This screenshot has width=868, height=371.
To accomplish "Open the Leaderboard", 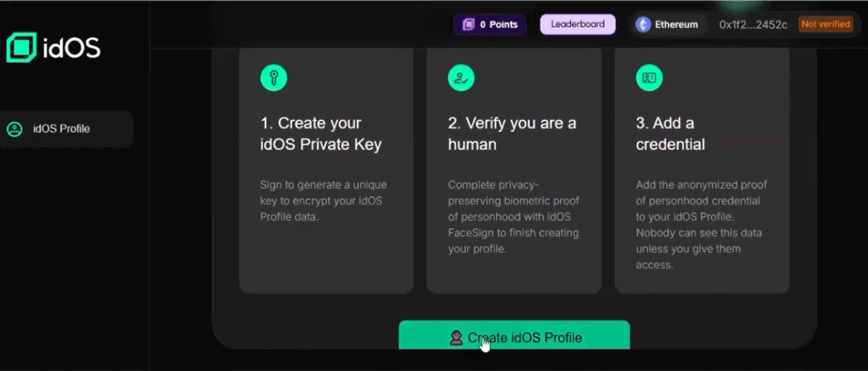I will click(578, 24).
